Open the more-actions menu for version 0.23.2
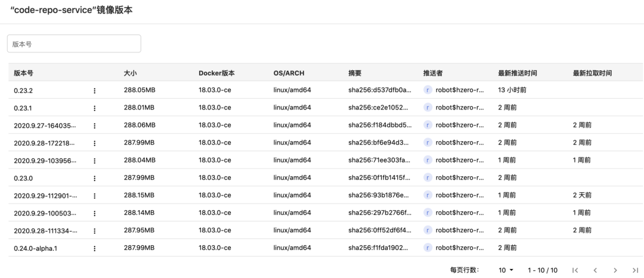This screenshot has height=278, width=644. pos(94,90)
